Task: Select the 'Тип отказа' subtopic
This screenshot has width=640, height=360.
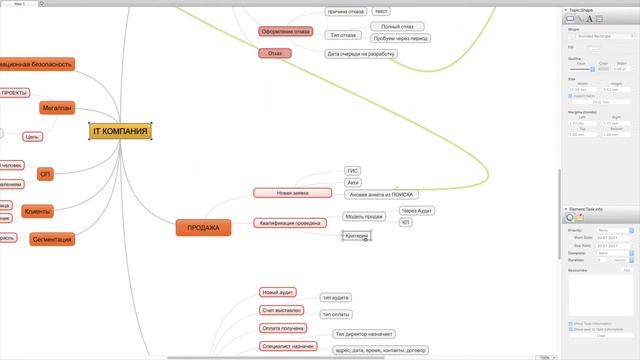Action: [x=343, y=36]
